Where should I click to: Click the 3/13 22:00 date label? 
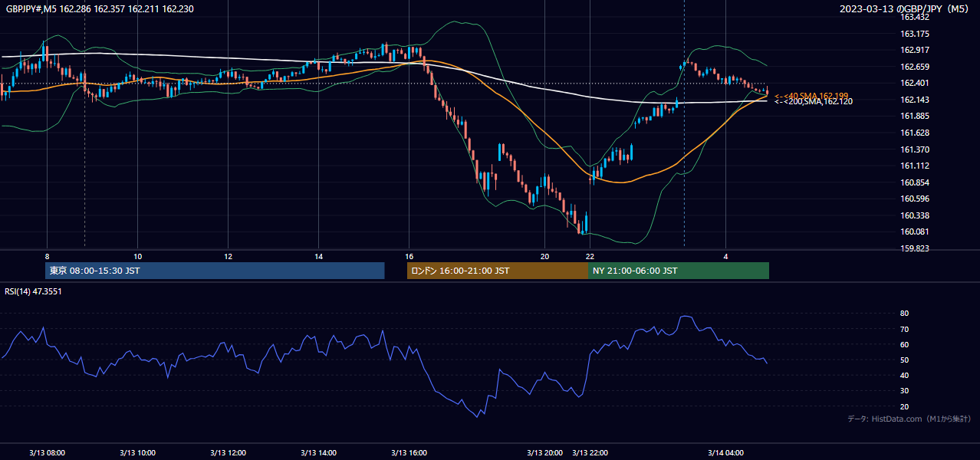click(590, 452)
